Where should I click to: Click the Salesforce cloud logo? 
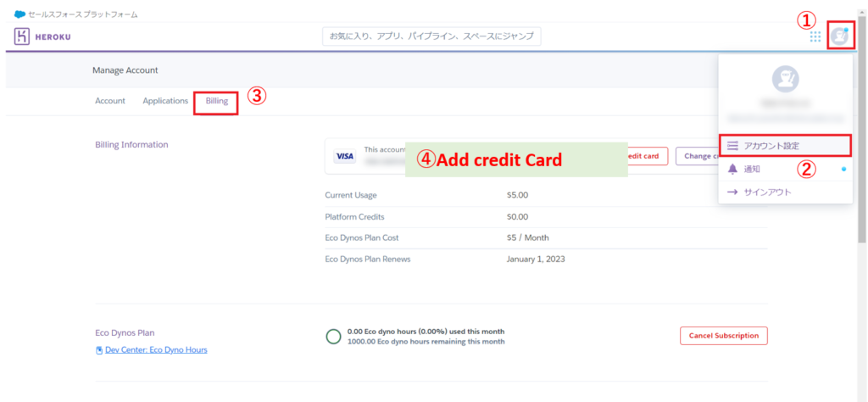[19, 14]
